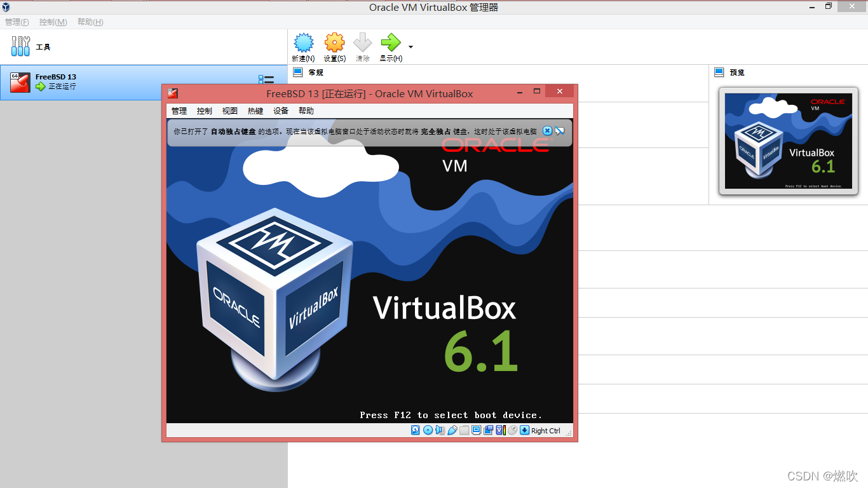Open 管理 menu in FreeBSD VM window

tap(179, 111)
